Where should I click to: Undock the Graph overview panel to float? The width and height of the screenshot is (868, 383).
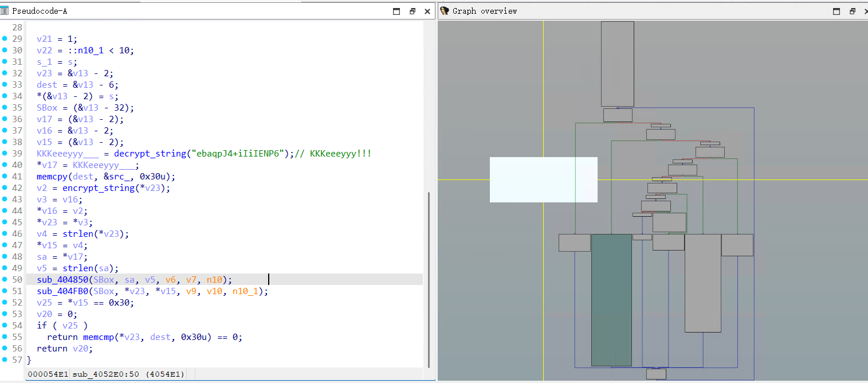(852, 11)
